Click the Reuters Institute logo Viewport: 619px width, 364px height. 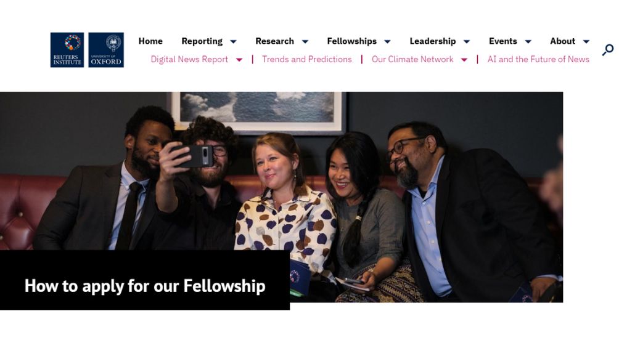67,50
